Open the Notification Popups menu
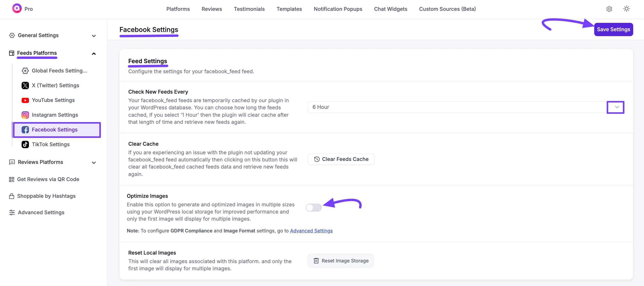This screenshot has width=644, height=286. (338, 9)
